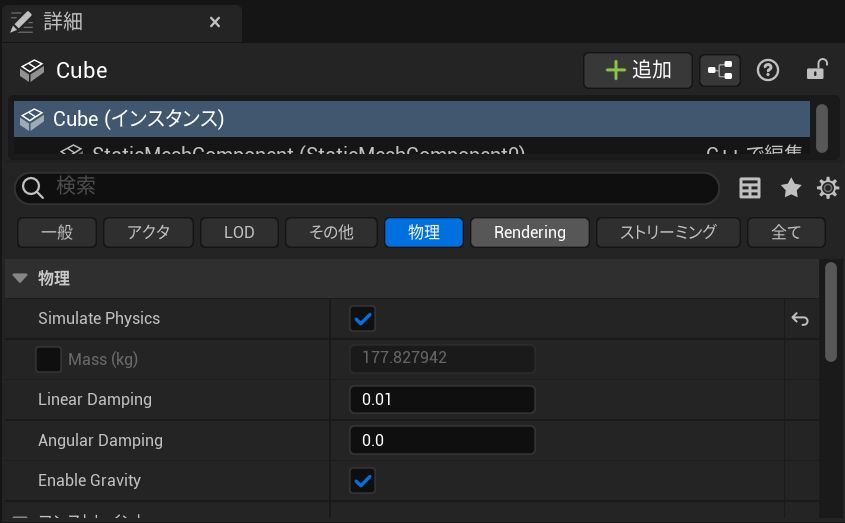Select the Rendering filter tab
Screen dimensions: 845x523
530,232
